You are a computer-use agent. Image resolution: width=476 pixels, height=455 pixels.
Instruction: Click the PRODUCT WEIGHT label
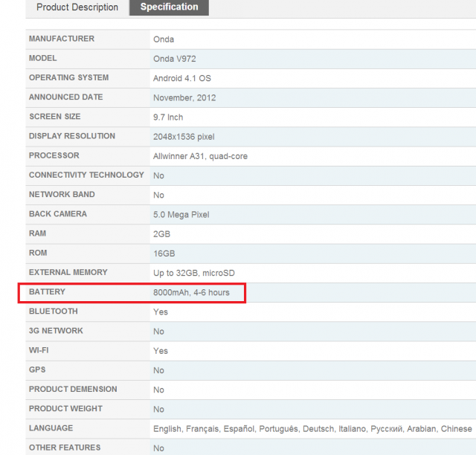pos(65,409)
